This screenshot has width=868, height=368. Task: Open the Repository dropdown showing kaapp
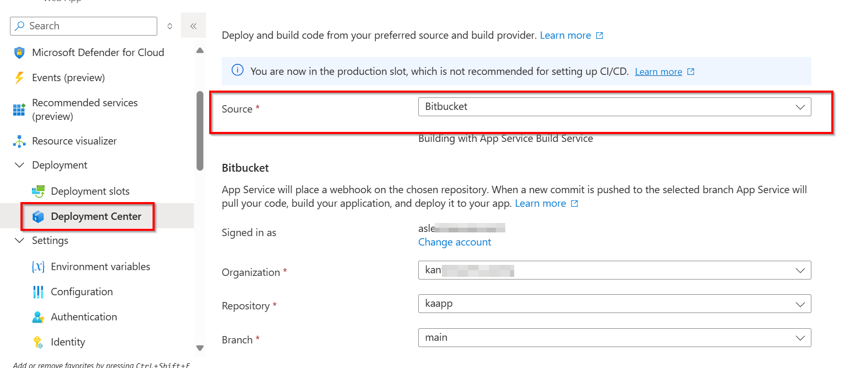614,304
